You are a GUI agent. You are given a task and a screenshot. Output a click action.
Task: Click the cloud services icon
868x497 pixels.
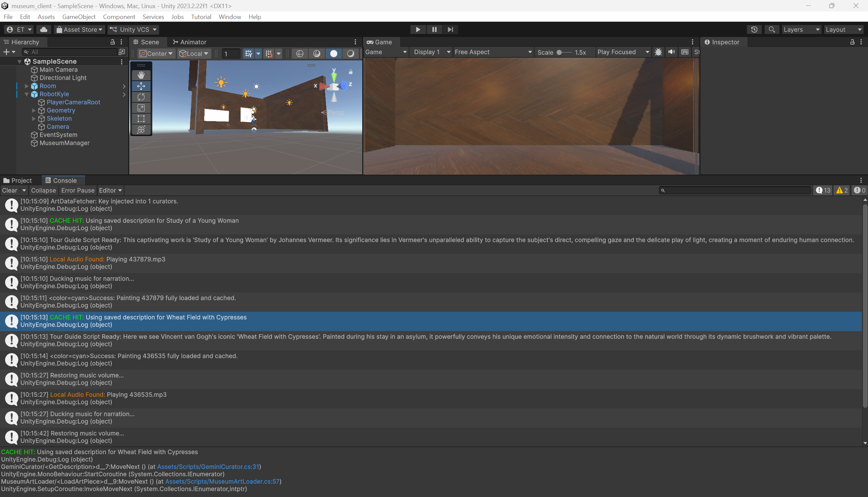point(44,30)
